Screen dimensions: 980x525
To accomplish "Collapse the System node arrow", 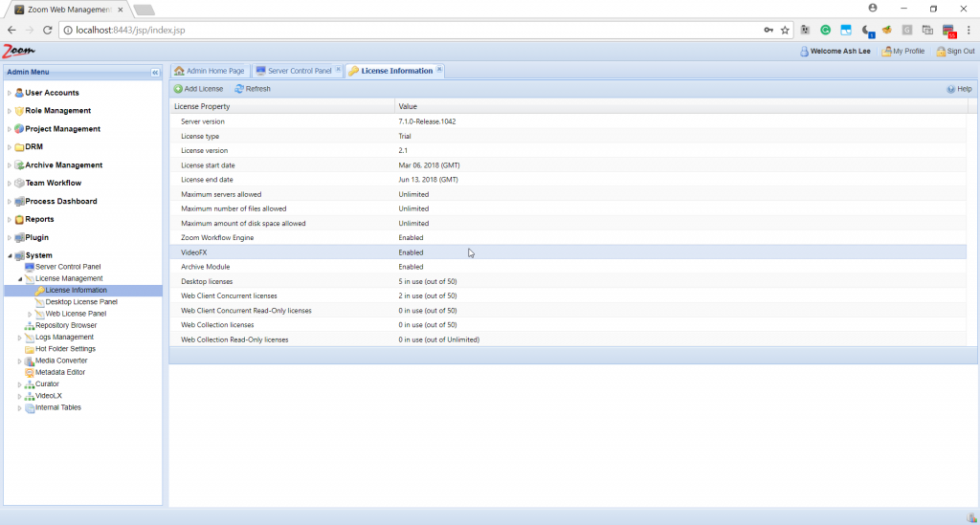I will [10, 256].
